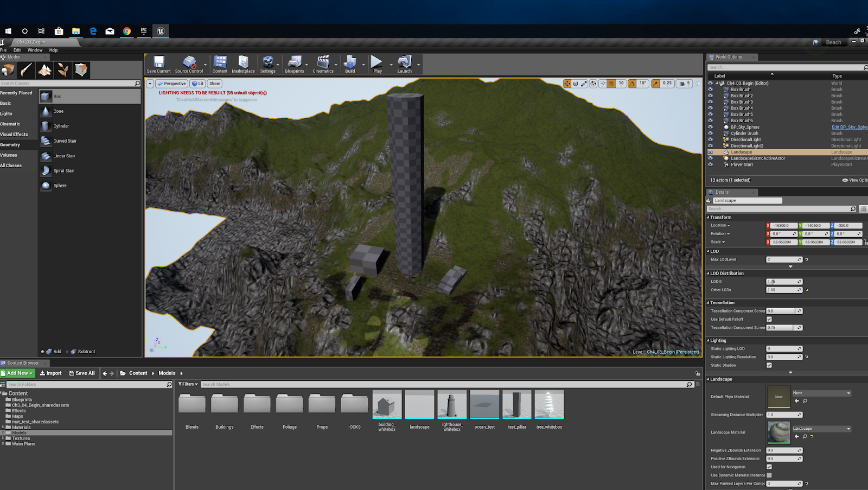Click the Import button in Content Browser
The width and height of the screenshot is (868, 490).
(x=50, y=373)
